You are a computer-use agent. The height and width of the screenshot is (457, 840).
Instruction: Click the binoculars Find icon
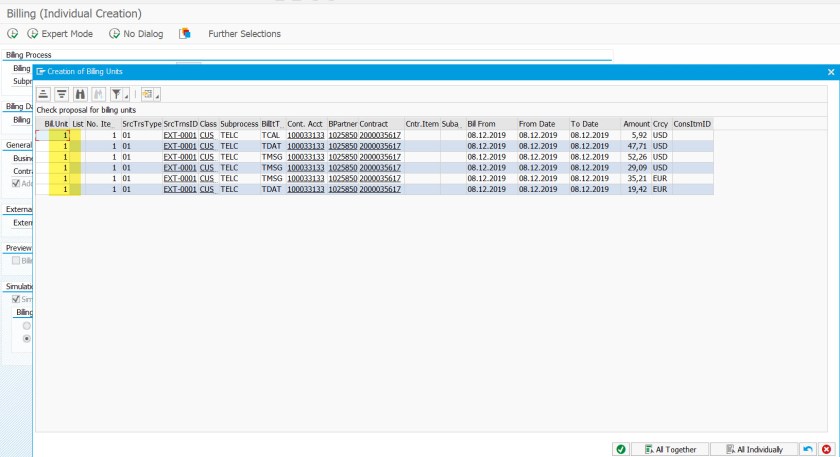[80, 94]
